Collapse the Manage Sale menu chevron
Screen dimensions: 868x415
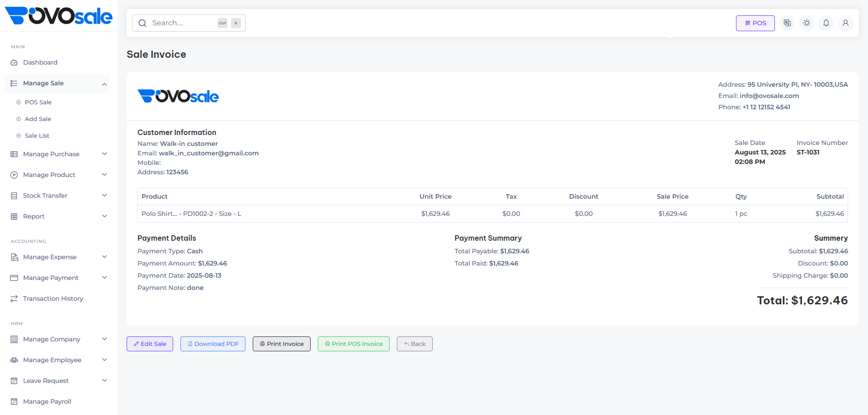104,84
